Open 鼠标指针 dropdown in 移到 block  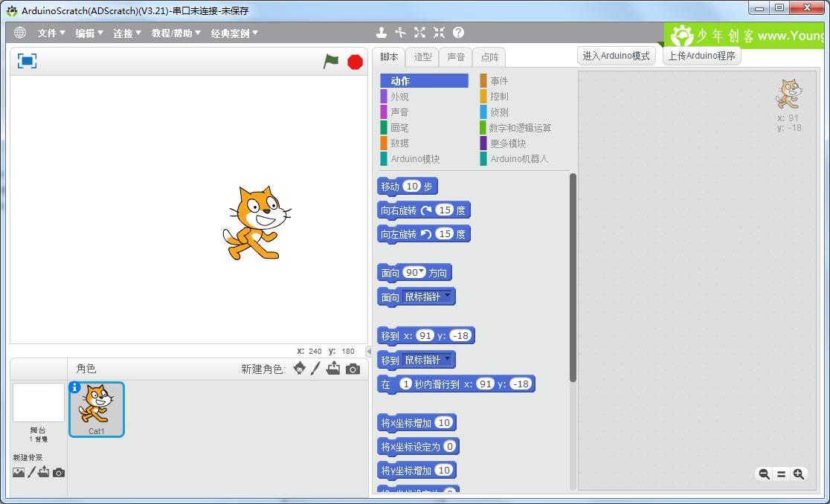coord(447,358)
